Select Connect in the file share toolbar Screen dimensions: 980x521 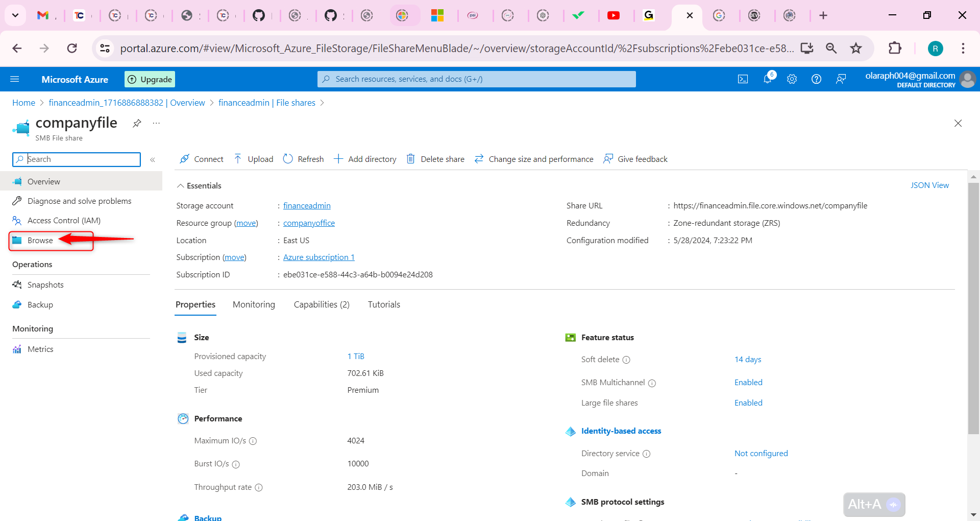coord(207,159)
